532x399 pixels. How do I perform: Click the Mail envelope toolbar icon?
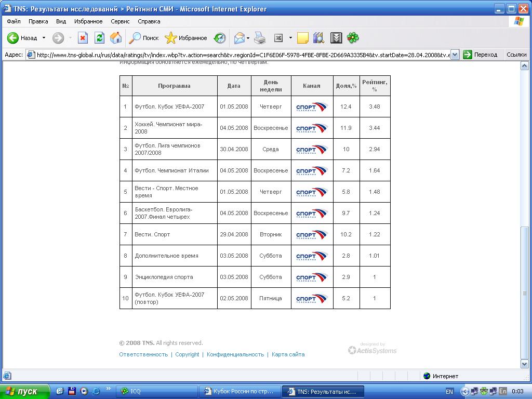[239, 38]
